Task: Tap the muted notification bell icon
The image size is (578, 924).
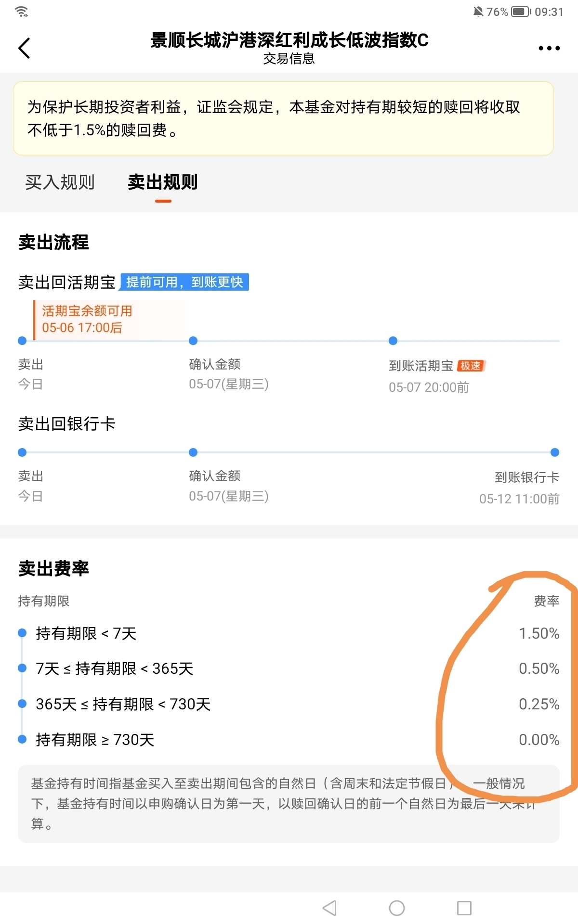Action: [x=478, y=12]
